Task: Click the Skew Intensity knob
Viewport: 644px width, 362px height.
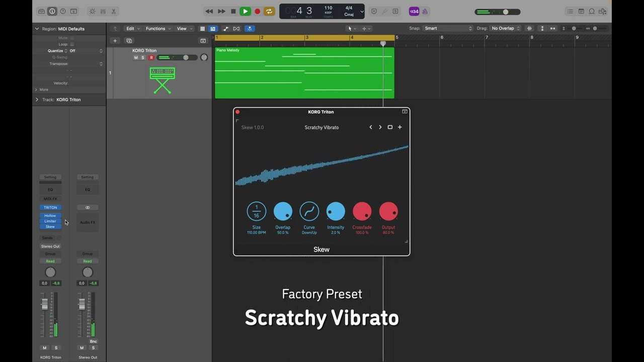Action: click(x=336, y=212)
